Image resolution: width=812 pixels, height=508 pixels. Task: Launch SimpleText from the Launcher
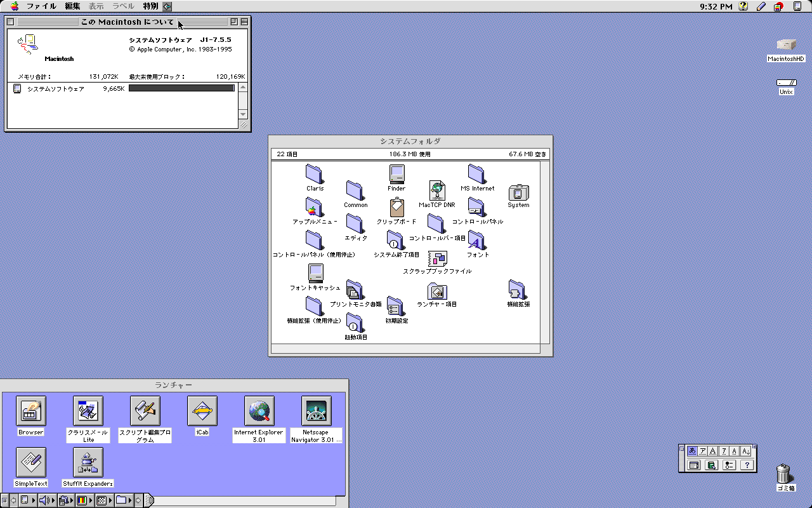[31, 463]
